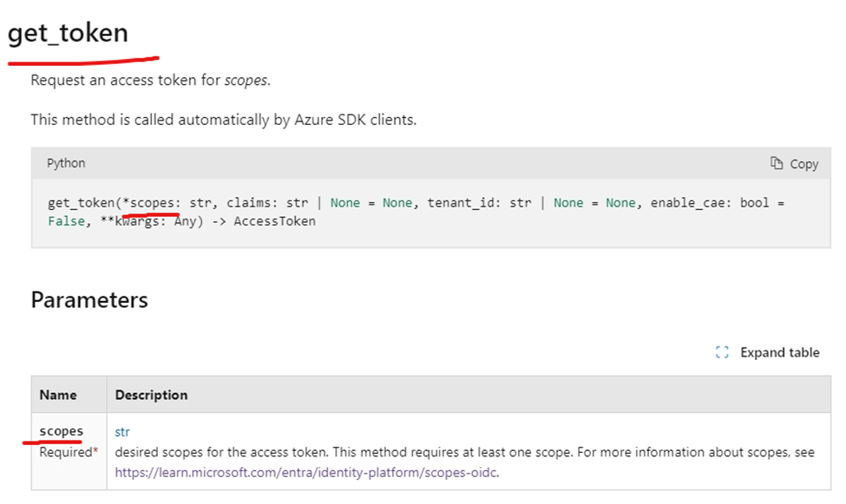Click the Required* label under scopes
Image resolution: width=846 pixels, height=504 pixels.
pyautogui.click(x=69, y=452)
